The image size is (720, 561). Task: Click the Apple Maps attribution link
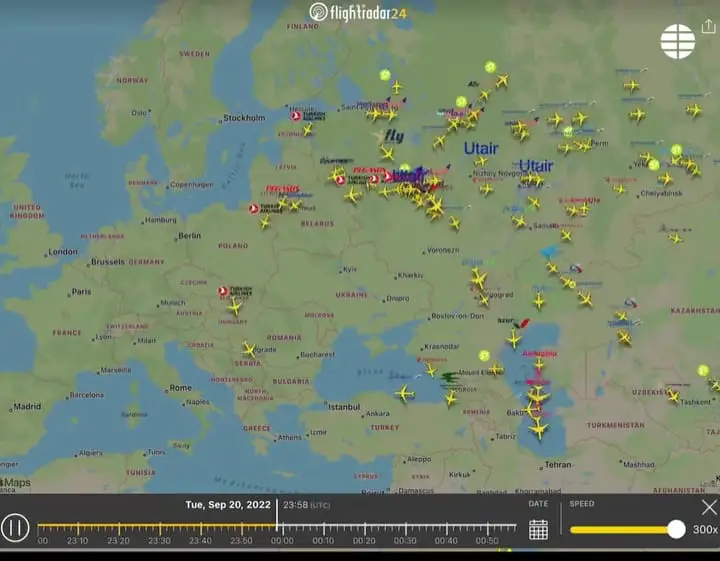16,483
